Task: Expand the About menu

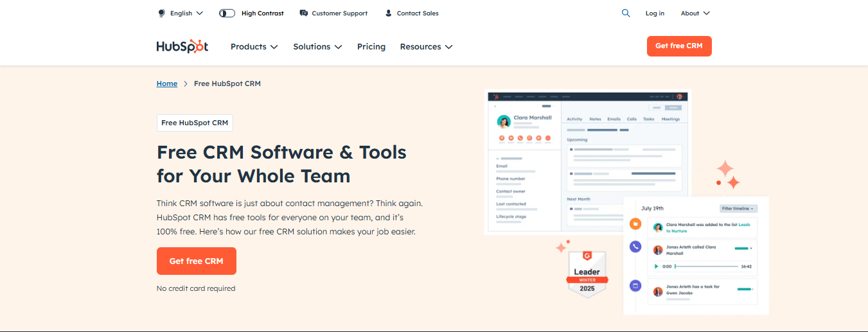Action: point(695,13)
